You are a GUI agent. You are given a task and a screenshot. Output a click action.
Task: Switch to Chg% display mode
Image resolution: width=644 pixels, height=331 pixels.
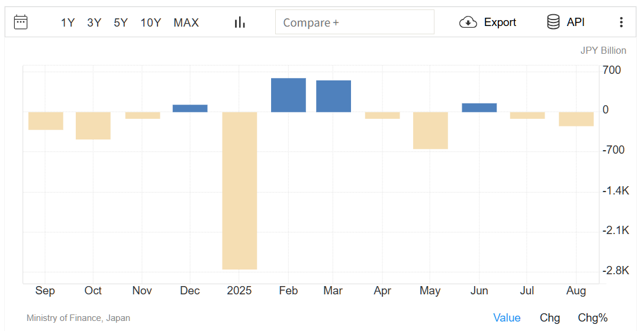point(593,318)
